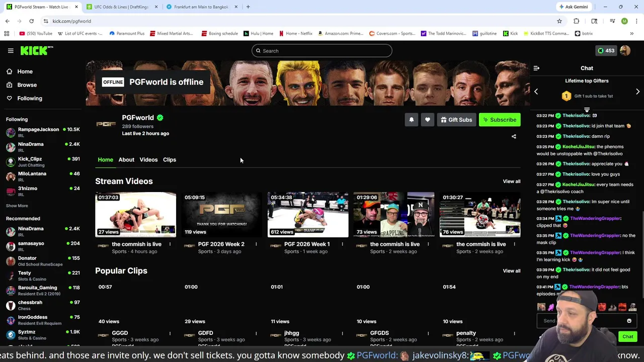Open the browser extensions puzzle icon

(x=577, y=21)
